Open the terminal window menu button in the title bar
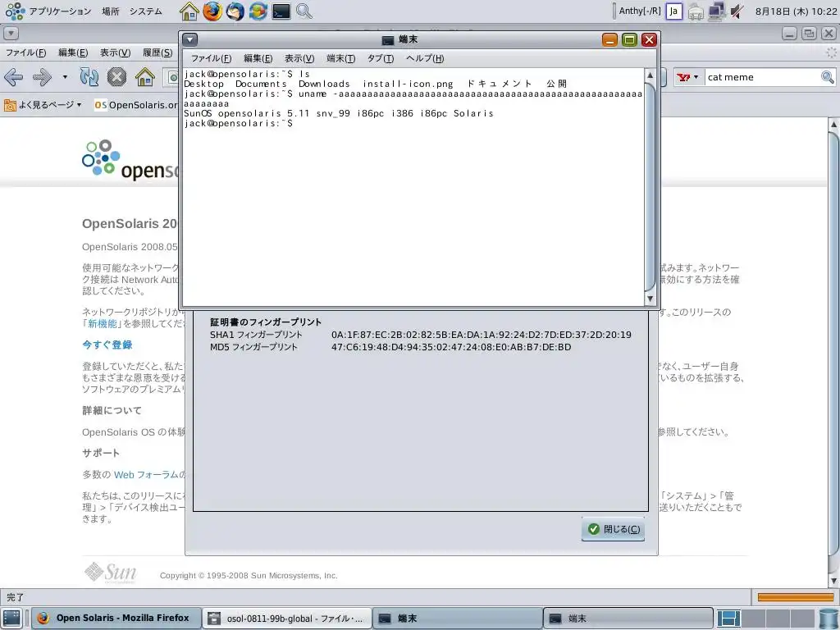 click(190, 39)
